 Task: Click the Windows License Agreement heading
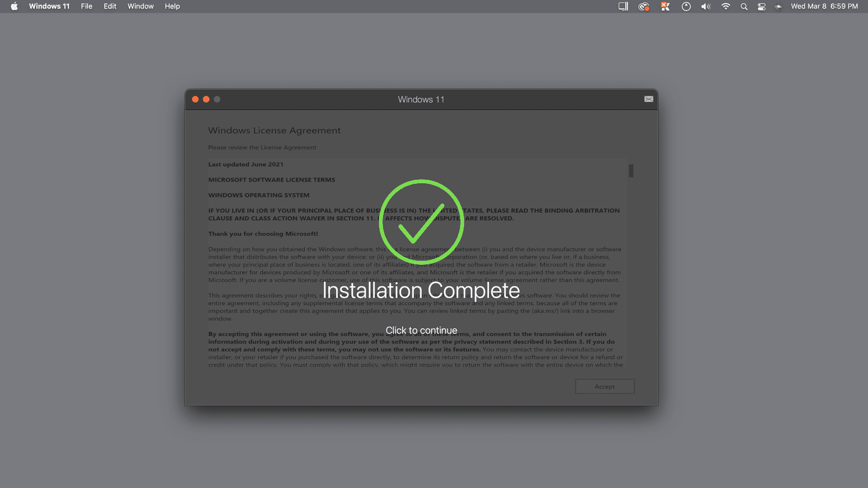tap(274, 131)
